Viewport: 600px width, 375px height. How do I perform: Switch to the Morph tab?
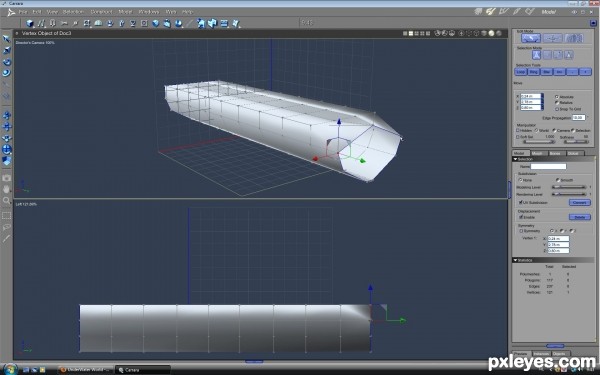(538, 153)
